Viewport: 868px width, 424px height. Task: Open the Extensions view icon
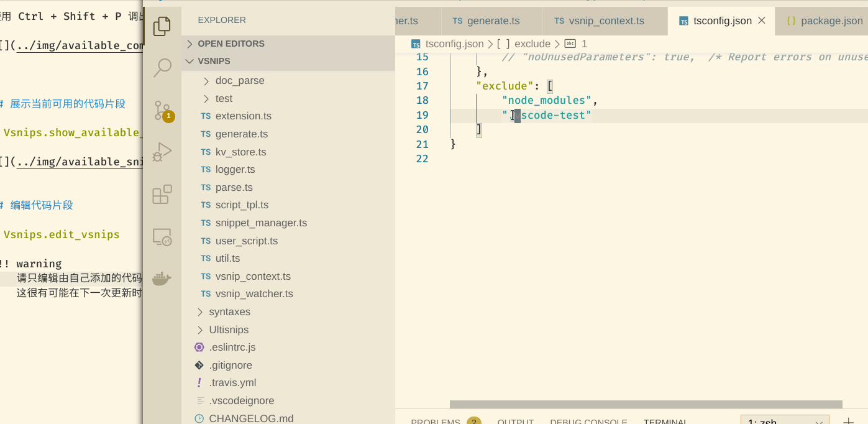point(162,195)
